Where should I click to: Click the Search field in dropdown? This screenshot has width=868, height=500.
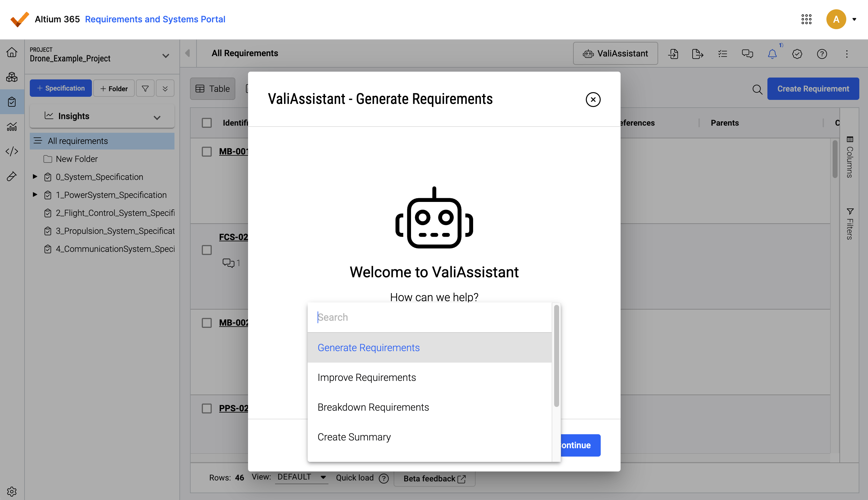click(430, 317)
